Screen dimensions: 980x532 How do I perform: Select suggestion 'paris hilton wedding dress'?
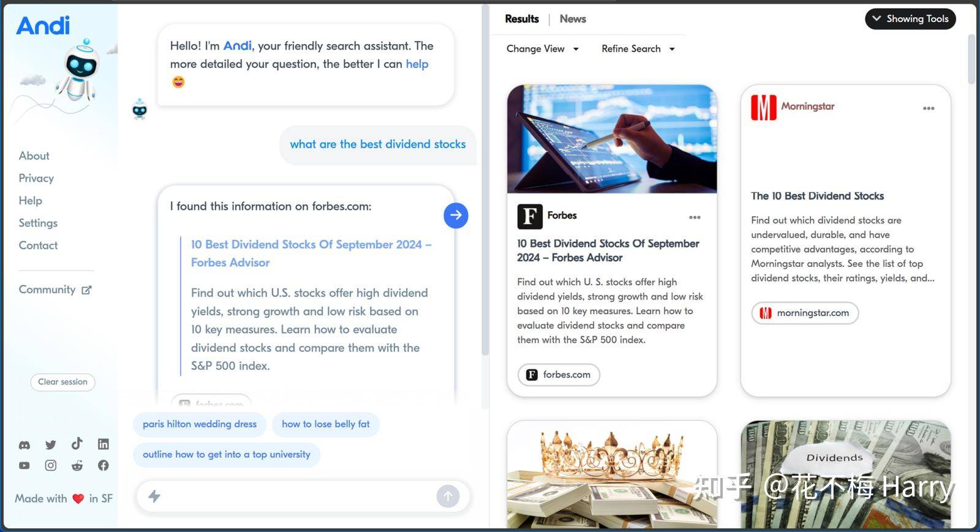(200, 424)
